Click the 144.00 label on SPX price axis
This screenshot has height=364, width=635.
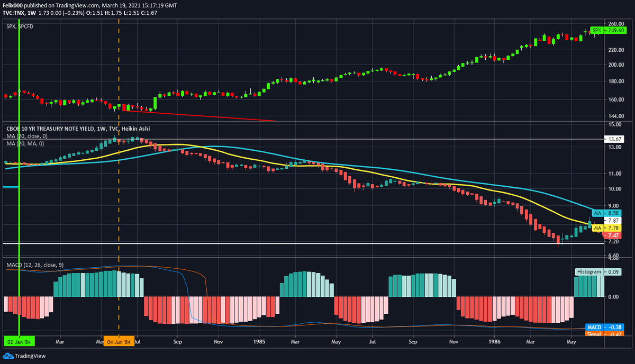click(616, 116)
